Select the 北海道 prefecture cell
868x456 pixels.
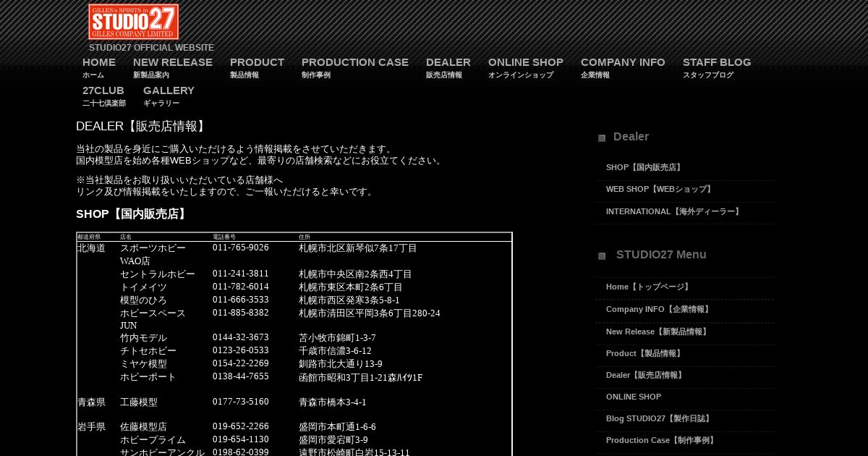pos(91,248)
